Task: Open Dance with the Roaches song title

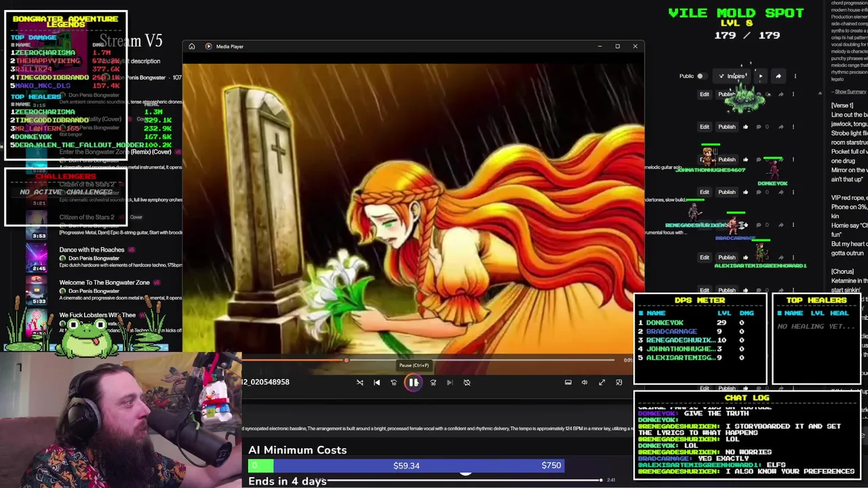Action: point(92,249)
